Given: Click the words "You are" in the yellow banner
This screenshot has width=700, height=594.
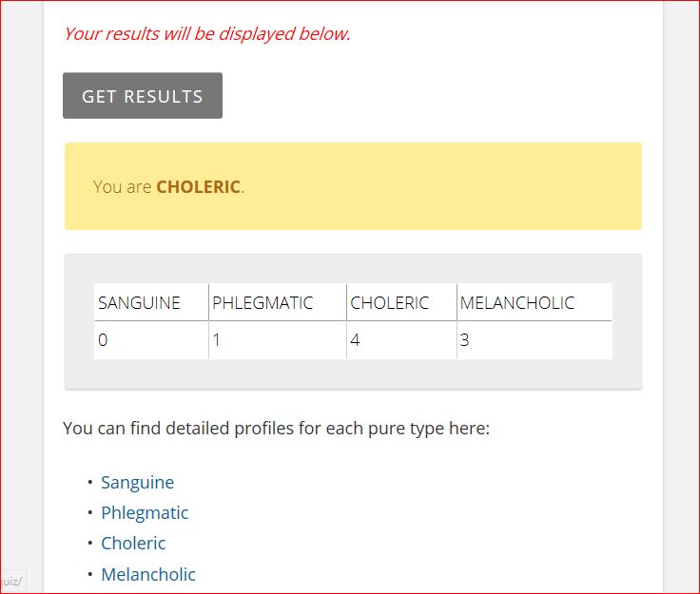Looking at the screenshot, I should (123, 186).
